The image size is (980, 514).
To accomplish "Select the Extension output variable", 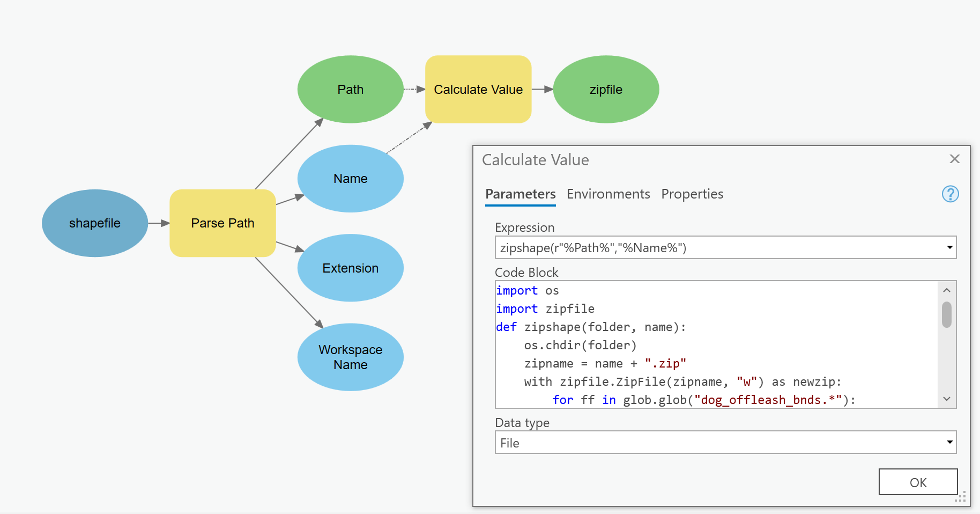I will pos(350,268).
